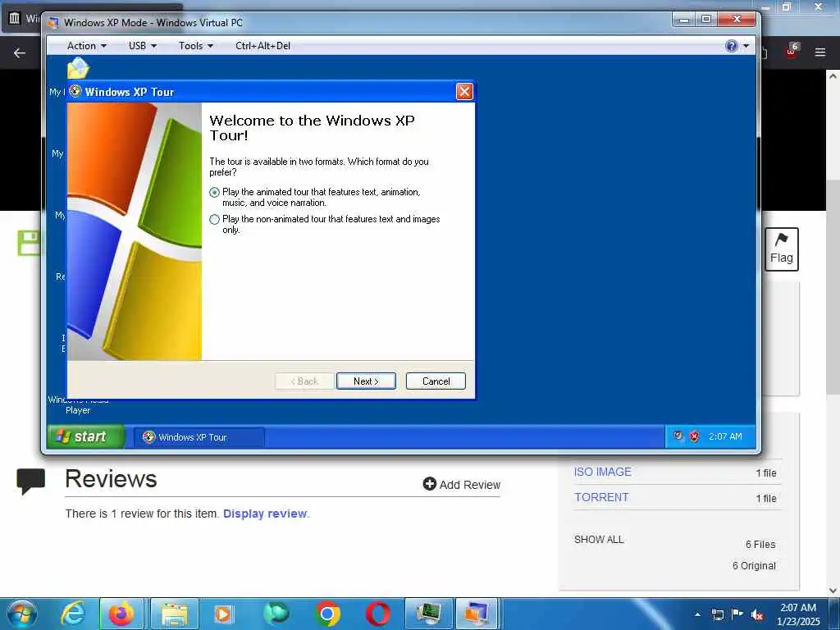The width and height of the screenshot is (840, 630).
Task: Click SHOW ALL files link
Action: pos(598,540)
